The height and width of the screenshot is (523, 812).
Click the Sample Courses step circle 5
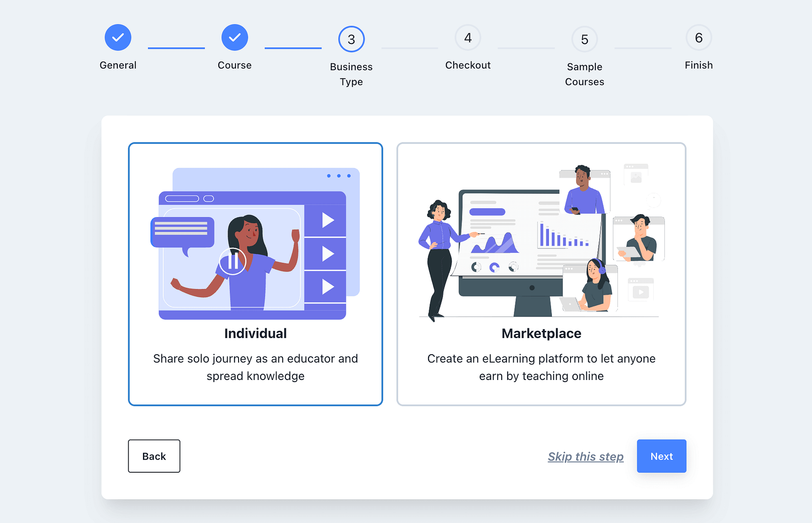[x=584, y=39]
